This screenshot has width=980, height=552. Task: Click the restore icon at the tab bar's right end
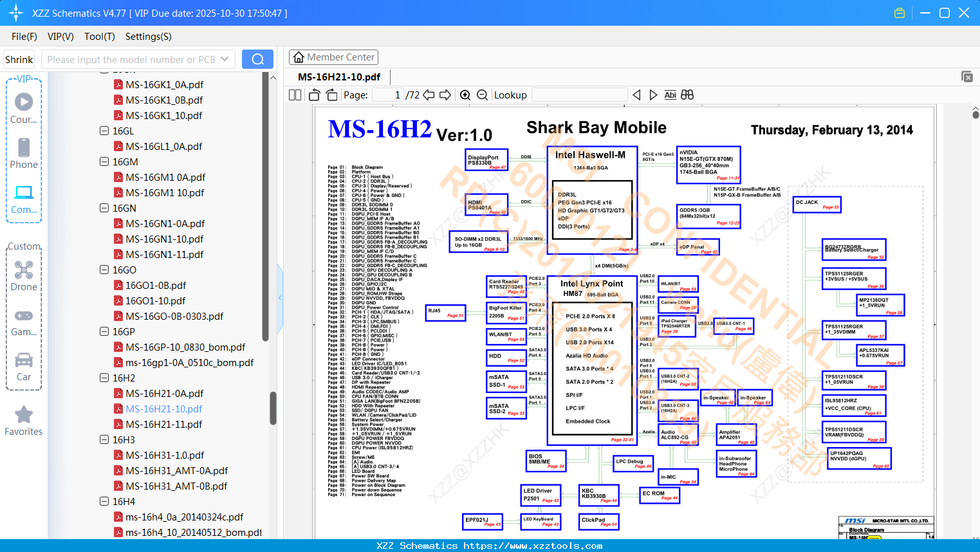967,77
